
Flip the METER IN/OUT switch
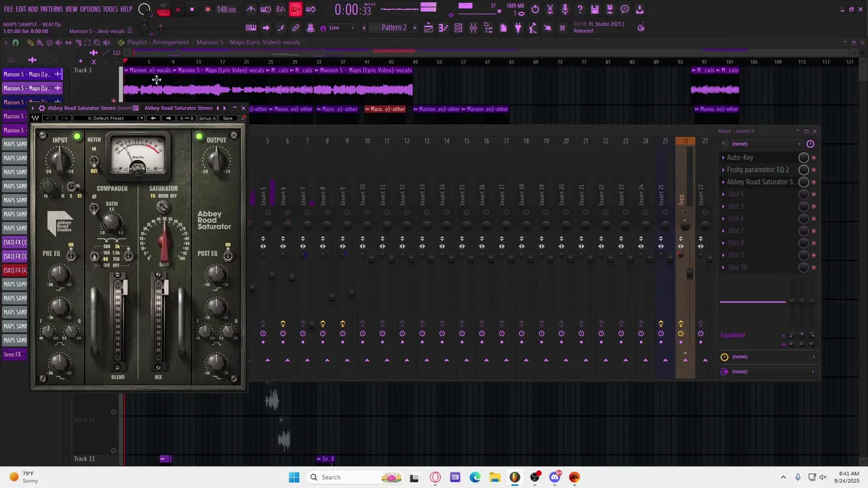pyautogui.click(x=94, y=162)
